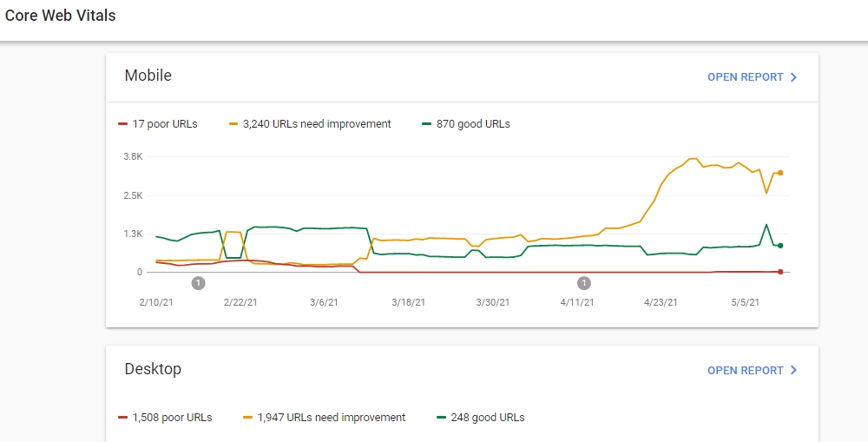
Task: Click the red swatch for '1,508 poor URLs'
Action: (122, 418)
